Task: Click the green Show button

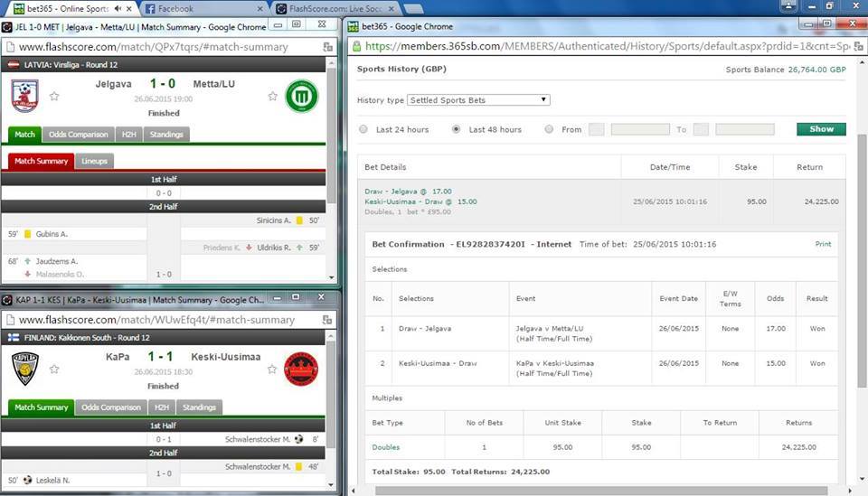Action: point(822,129)
